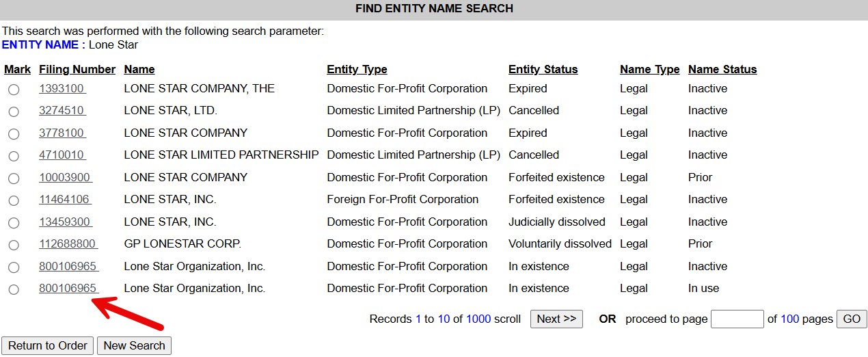
Task: Sort by Filing Number column header
Action: (x=77, y=70)
